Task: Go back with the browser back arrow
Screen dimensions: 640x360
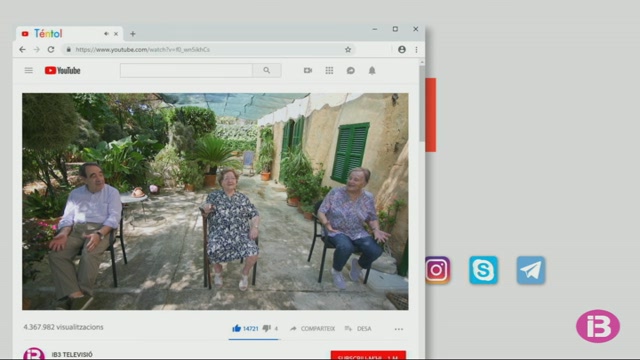Action: [22, 49]
